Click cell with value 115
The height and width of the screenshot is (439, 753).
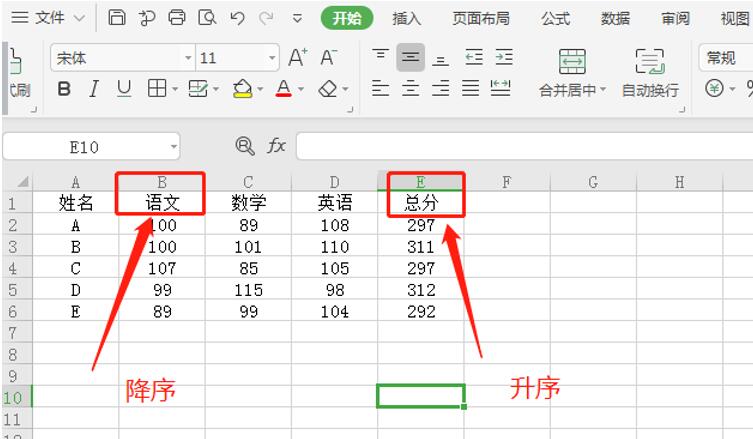point(248,290)
